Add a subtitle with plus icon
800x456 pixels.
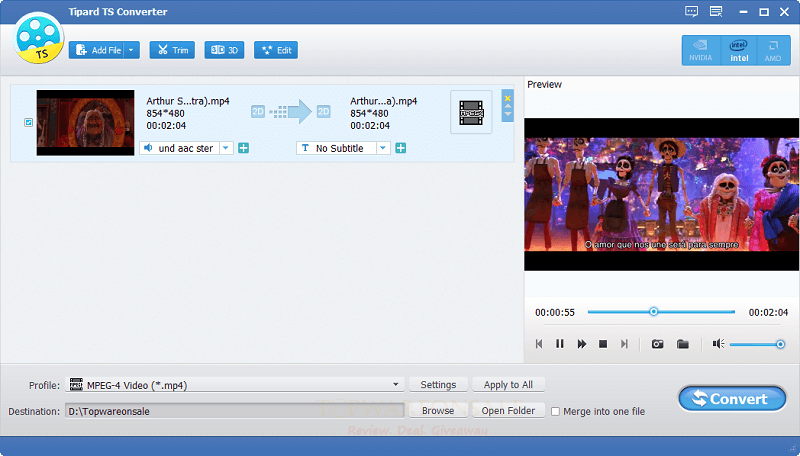[401, 148]
